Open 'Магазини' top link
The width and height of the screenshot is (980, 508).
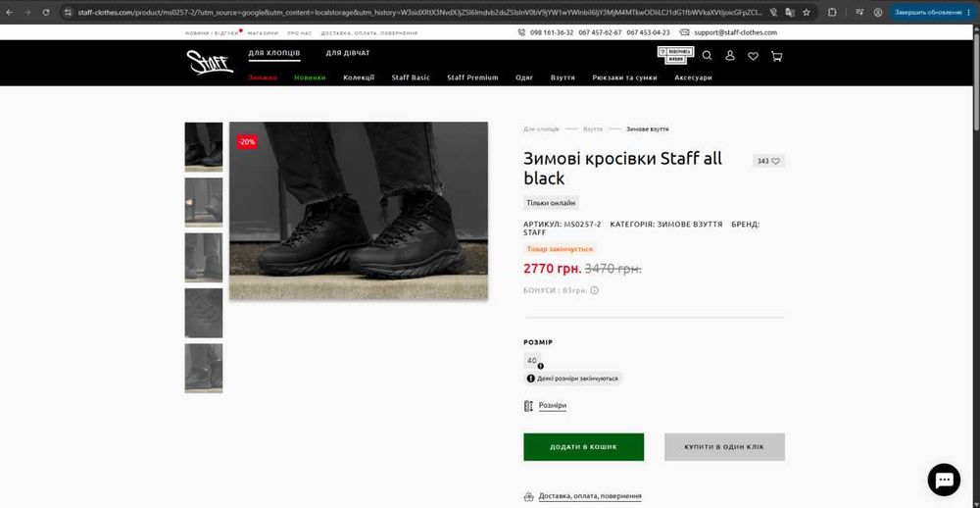(263, 33)
